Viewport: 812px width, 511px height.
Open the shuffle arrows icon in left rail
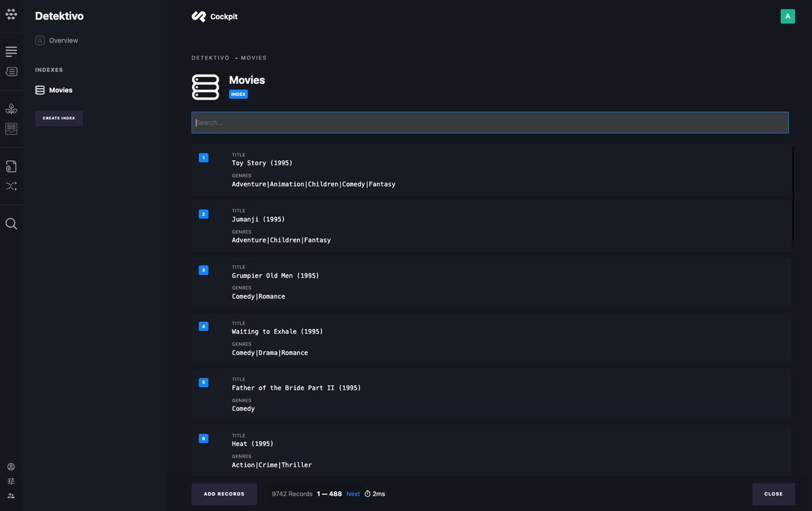(x=12, y=185)
